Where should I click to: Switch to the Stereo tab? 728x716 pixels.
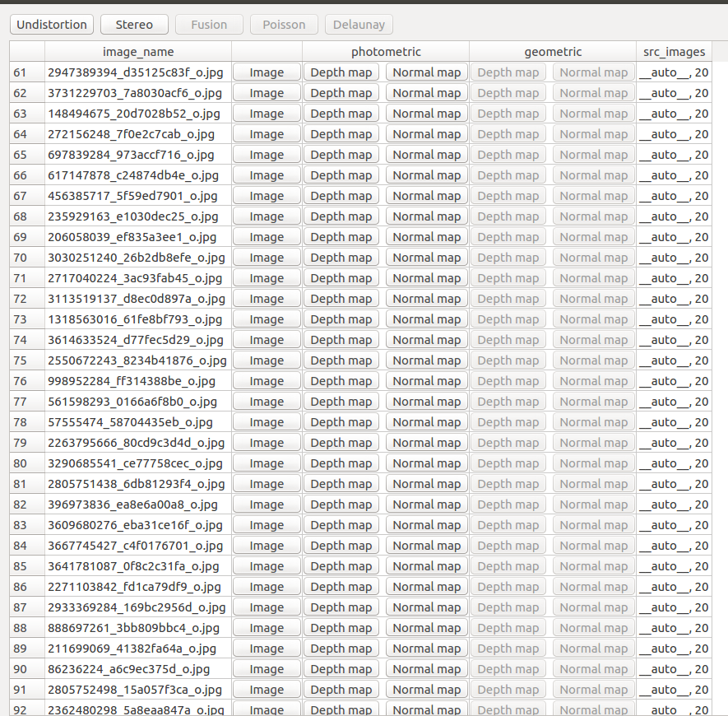click(x=134, y=24)
